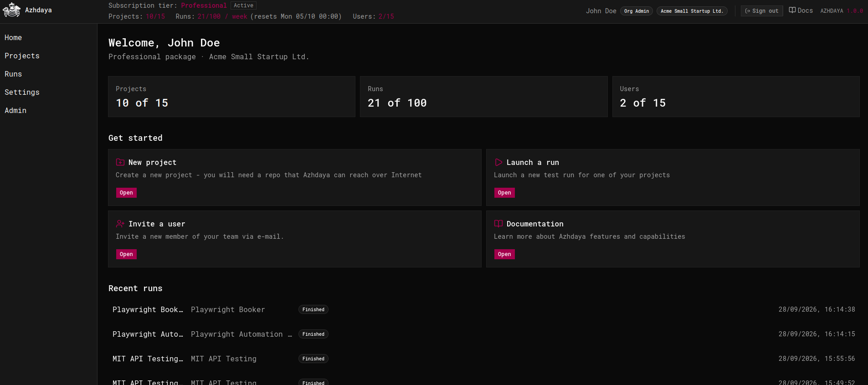Click the Documentation book icon in card
868x385 pixels.
coord(498,224)
